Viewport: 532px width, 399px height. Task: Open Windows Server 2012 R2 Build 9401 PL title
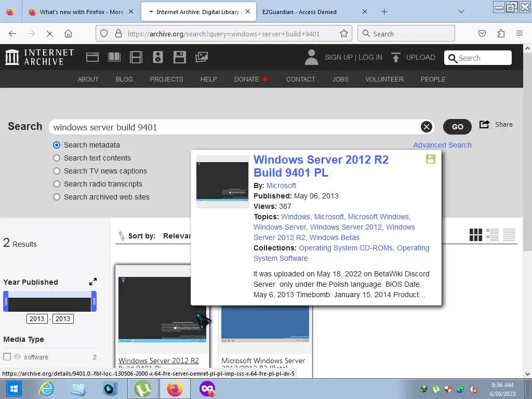321,166
